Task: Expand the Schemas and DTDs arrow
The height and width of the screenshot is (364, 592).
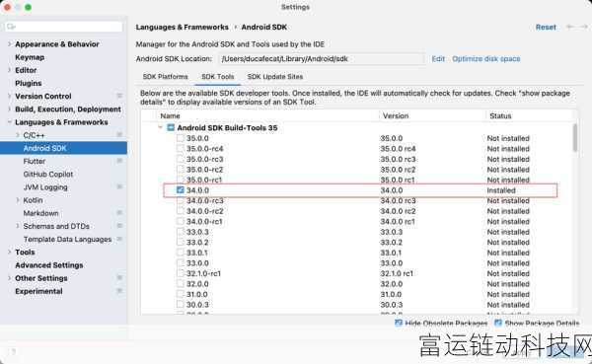Action: (18, 226)
